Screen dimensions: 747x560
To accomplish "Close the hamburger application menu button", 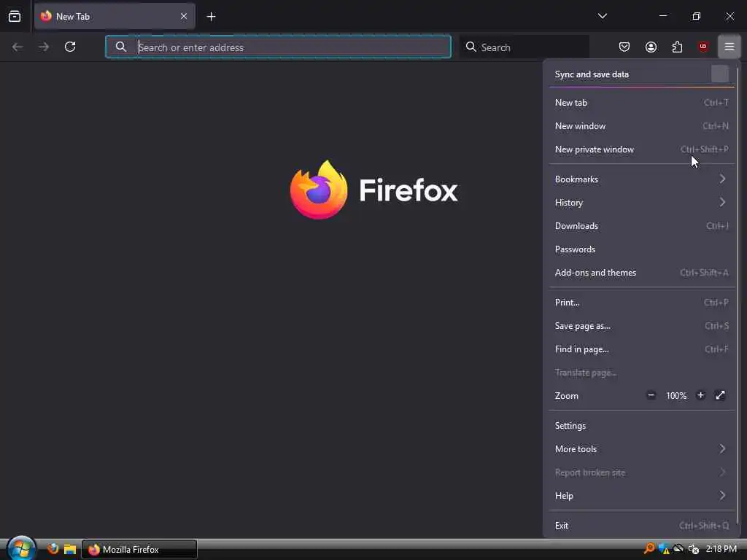I will 729,47.
